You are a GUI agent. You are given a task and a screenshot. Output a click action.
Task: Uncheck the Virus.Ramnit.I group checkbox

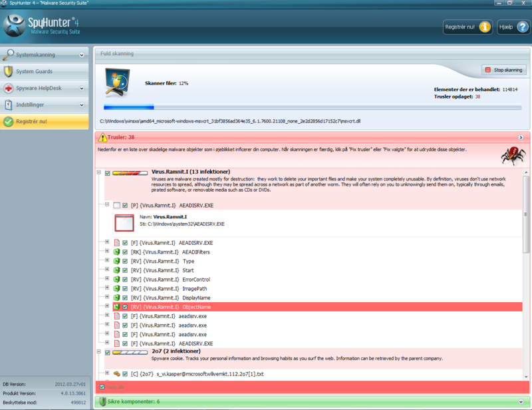(x=108, y=173)
